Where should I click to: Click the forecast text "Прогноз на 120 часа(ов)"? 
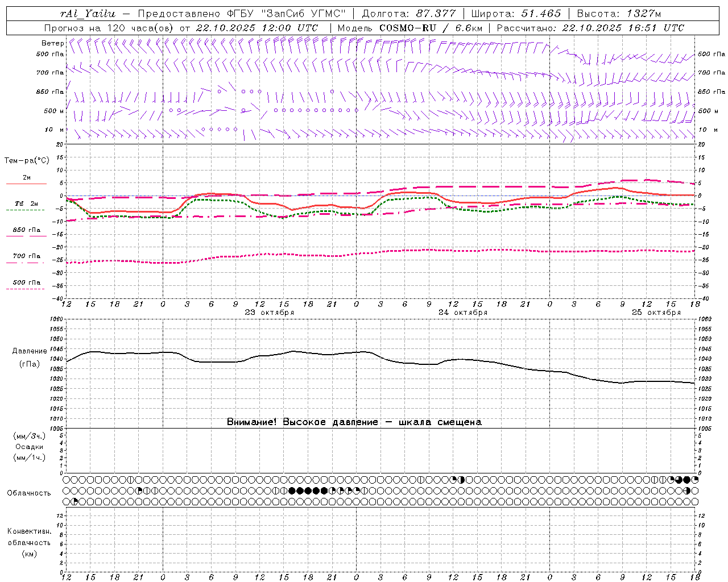(x=109, y=28)
